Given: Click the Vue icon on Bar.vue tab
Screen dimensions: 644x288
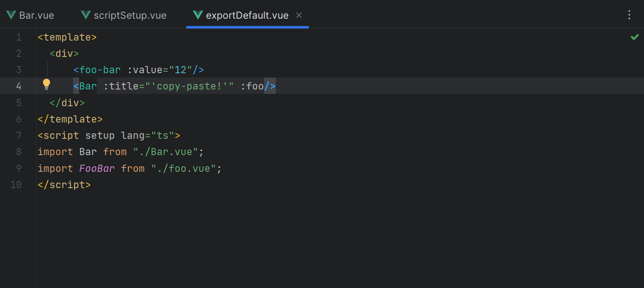Looking at the screenshot, I should 11,15.
